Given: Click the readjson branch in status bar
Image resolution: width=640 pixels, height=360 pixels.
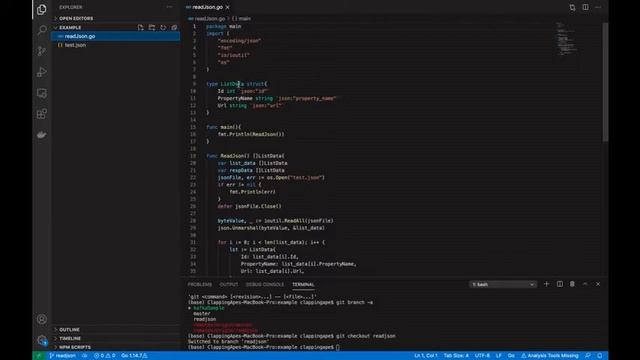Looking at the screenshot, I should tap(62, 356).
